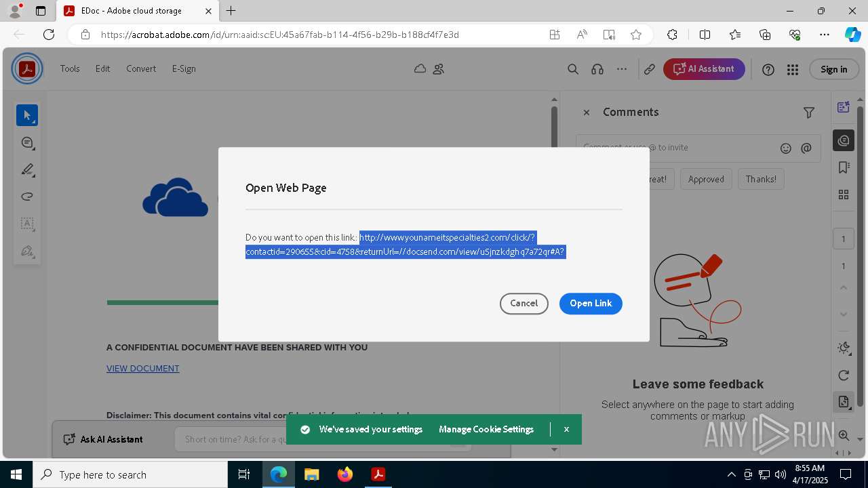Screen dimensions: 868x488
Task: Open the Edit menu
Action: pyautogui.click(x=102, y=68)
